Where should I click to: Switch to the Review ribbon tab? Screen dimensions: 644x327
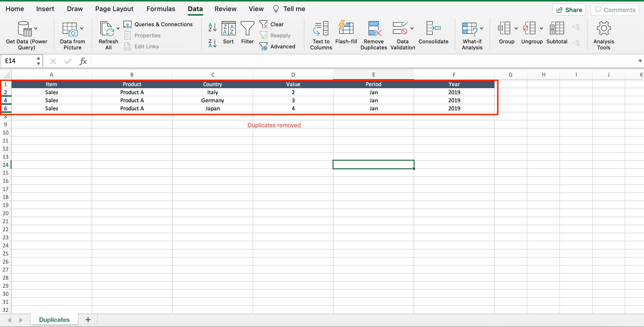click(225, 9)
